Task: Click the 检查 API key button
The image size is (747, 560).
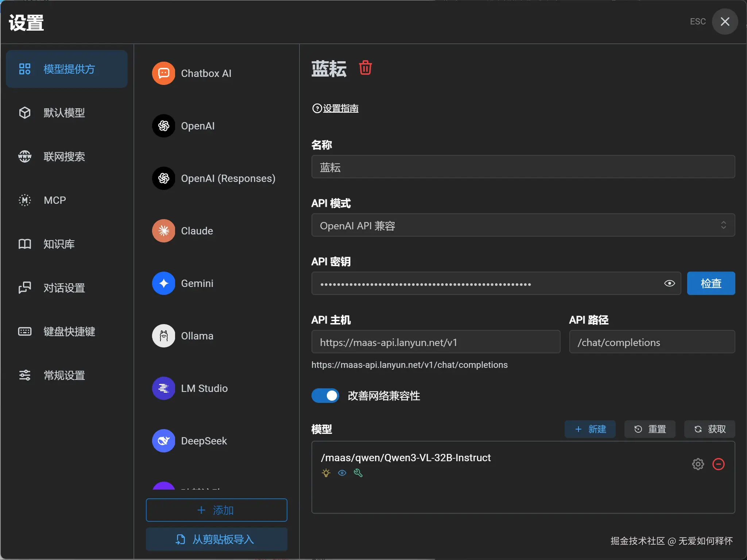Action: [x=711, y=283]
